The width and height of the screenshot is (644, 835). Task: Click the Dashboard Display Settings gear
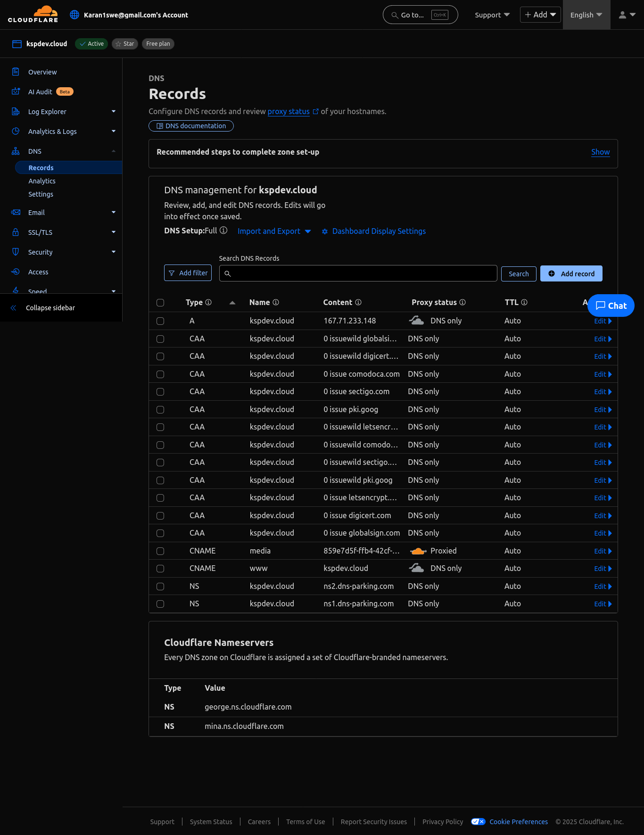point(325,231)
